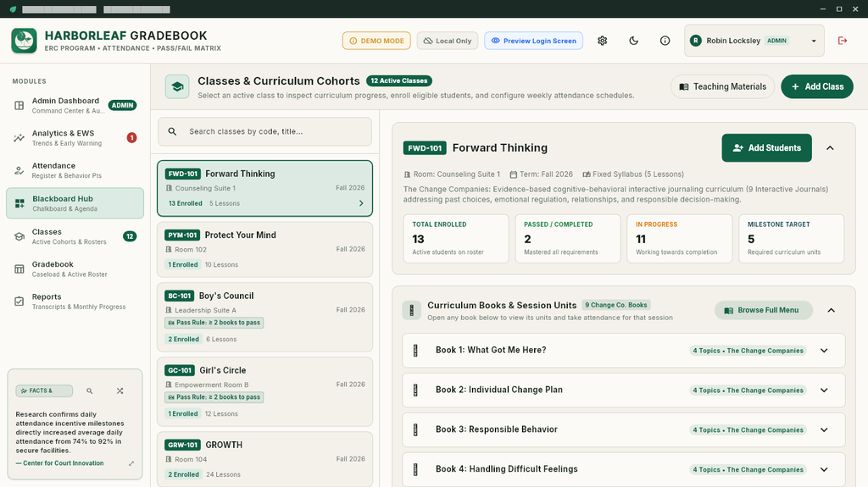Select Blackboard Hub module
This screenshot has width=868, height=487.
(x=75, y=203)
